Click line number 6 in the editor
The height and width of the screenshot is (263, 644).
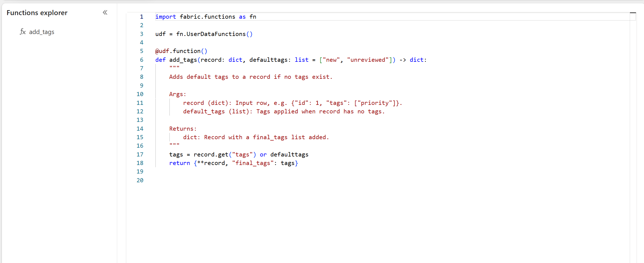[141, 60]
